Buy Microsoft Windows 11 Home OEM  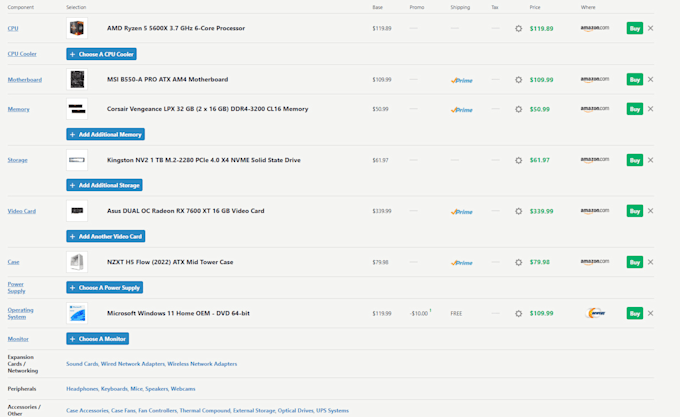click(634, 313)
